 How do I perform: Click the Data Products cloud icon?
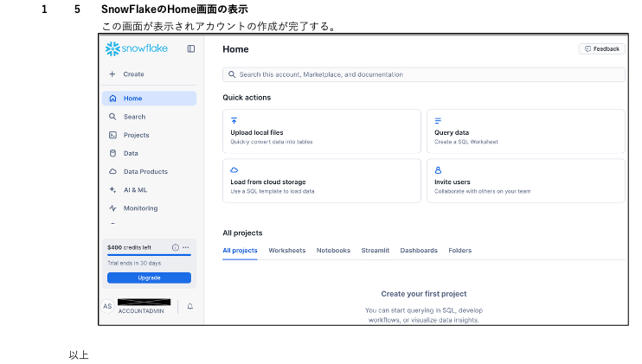[112, 171]
